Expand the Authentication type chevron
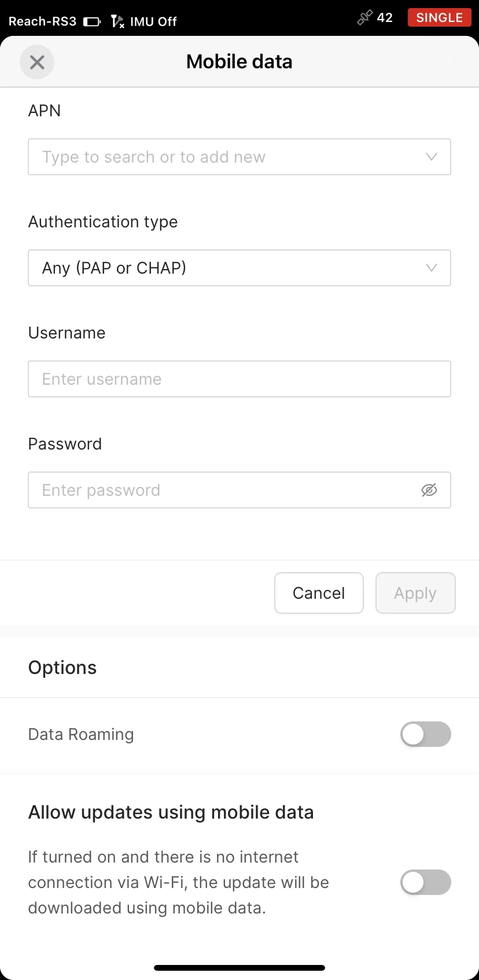Viewport: 479px width, 980px height. coord(431,268)
